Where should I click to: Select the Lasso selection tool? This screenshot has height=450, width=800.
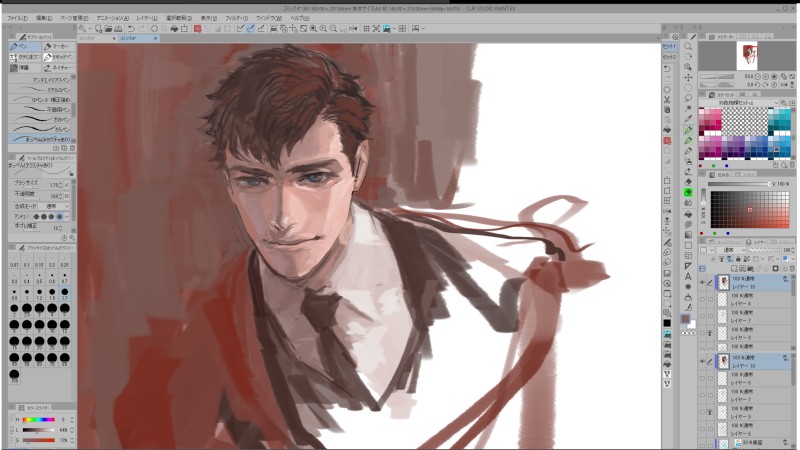pyautogui.click(x=688, y=97)
